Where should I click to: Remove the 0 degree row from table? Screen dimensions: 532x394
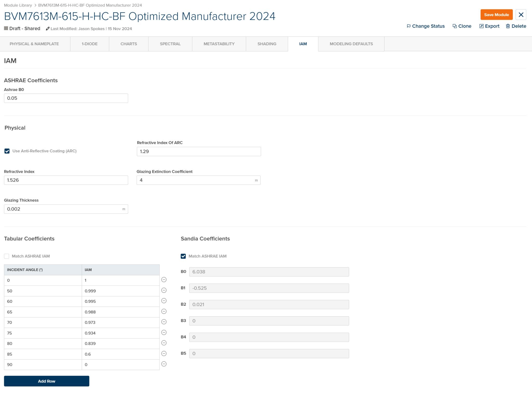pyautogui.click(x=164, y=280)
